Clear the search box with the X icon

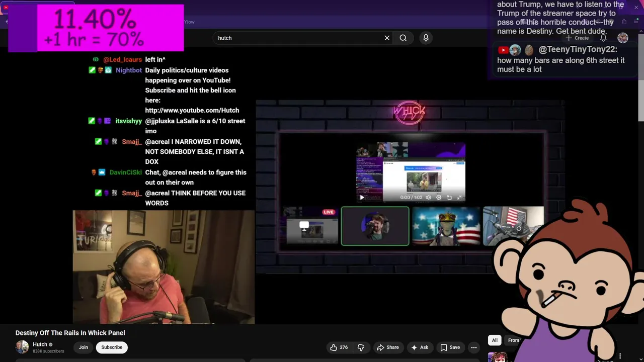[x=387, y=38]
